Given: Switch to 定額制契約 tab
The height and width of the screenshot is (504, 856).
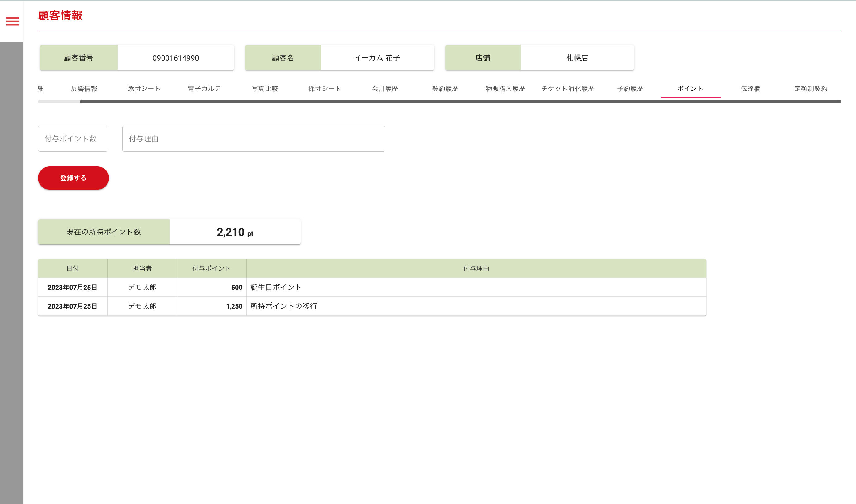Looking at the screenshot, I should tap(811, 89).
